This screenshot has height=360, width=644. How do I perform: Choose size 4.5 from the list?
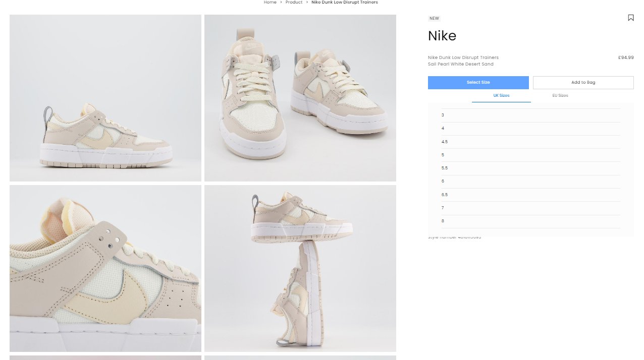tap(531, 142)
